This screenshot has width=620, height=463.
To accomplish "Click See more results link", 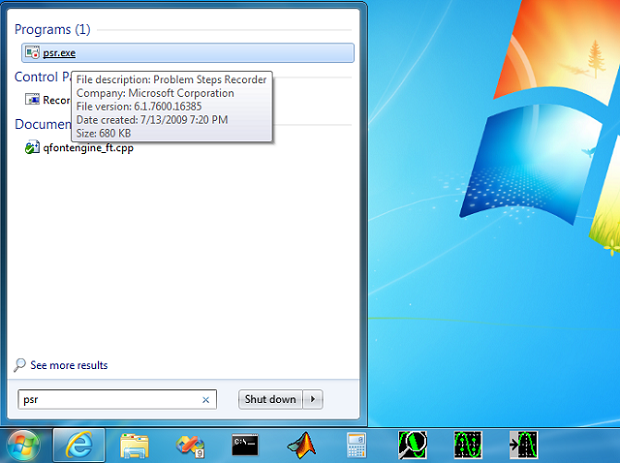I will pos(69,365).
